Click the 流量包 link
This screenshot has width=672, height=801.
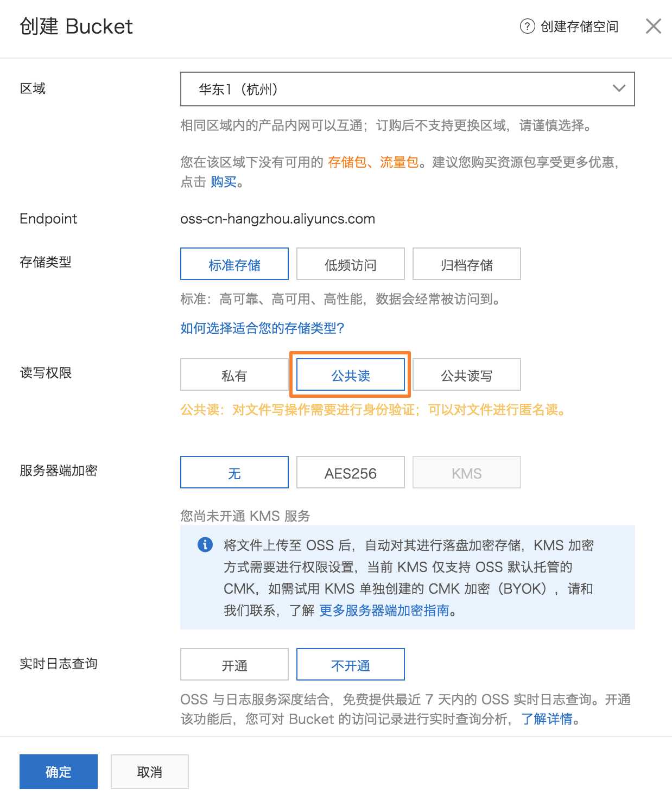tap(399, 162)
